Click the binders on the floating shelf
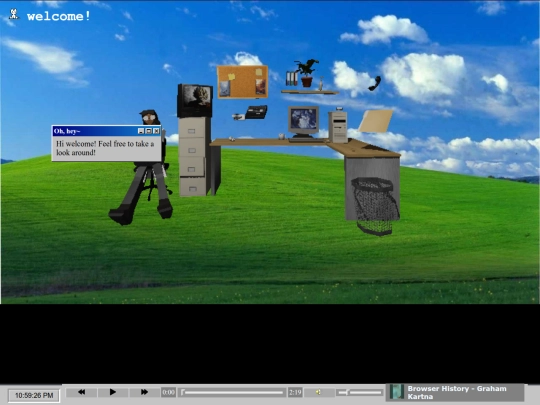540x405 pixels. (291, 78)
